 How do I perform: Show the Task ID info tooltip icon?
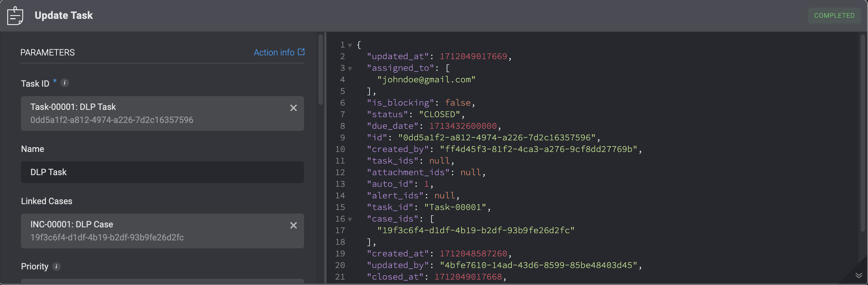65,83
